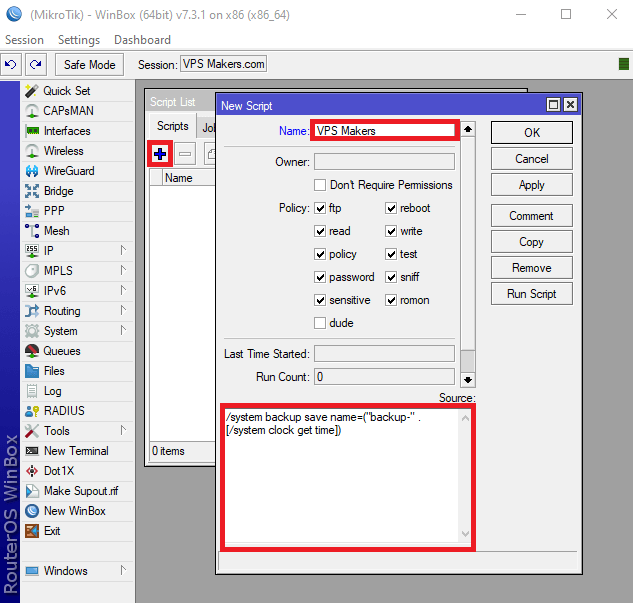633x603 pixels.
Task: Click the Redo arrow icon
Action: coord(36,65)
